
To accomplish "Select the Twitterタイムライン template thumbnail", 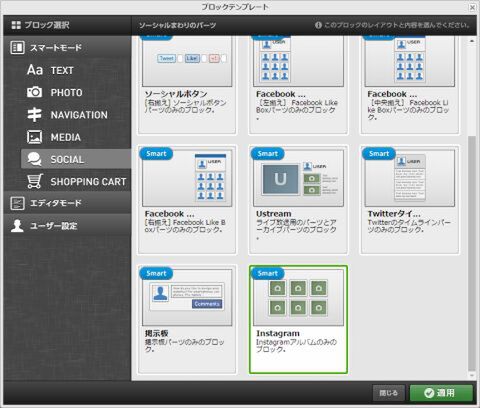I will pyautogui.click(x=410, y=178).
